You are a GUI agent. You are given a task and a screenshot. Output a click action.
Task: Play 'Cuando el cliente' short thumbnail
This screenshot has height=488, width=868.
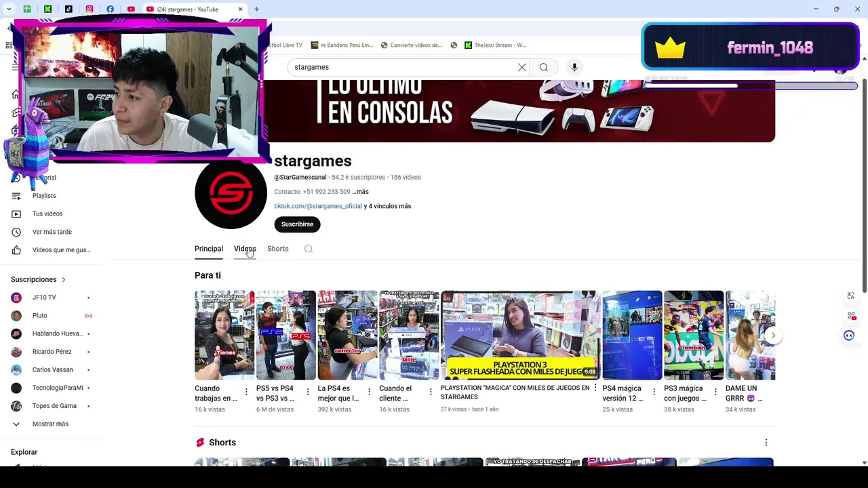click(409, 335)
